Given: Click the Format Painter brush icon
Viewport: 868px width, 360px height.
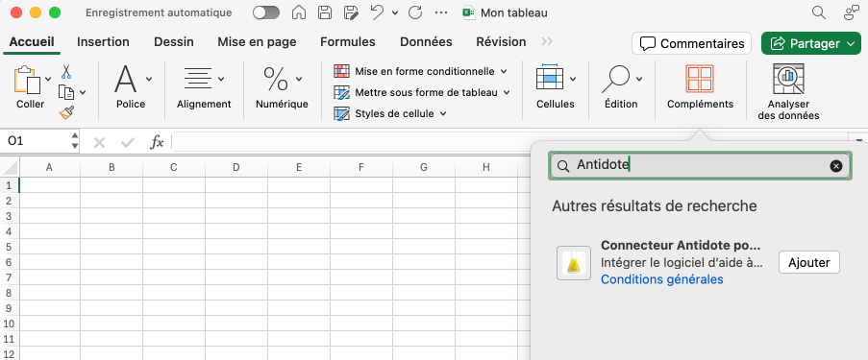Looking at the screenshot, I should coord(66,113).
